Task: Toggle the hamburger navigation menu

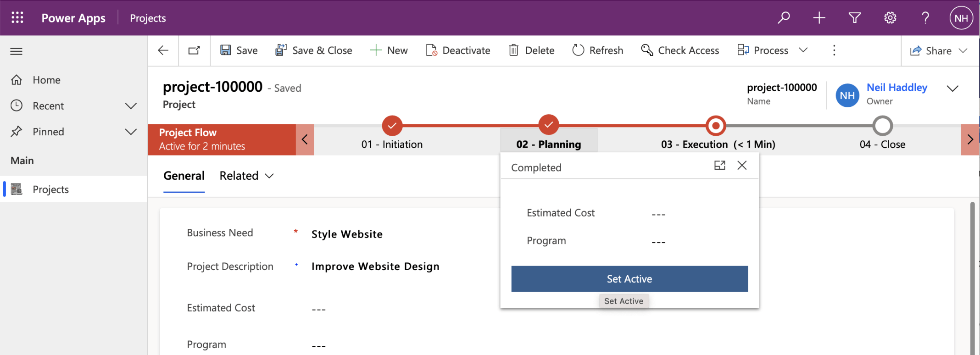Action: (17, 51)
